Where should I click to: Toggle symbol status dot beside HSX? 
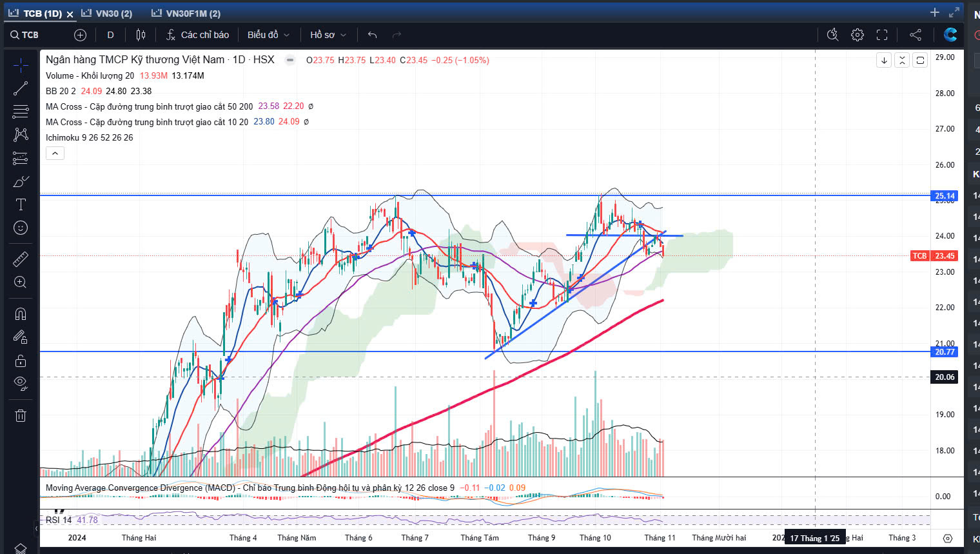tap(290, 60)
